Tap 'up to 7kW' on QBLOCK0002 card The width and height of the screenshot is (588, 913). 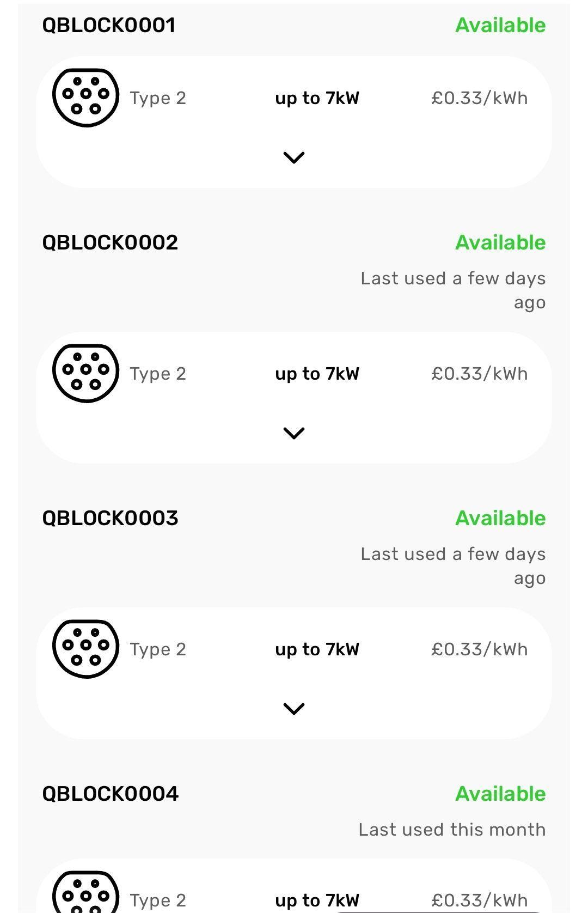click(x=317, y=374)
